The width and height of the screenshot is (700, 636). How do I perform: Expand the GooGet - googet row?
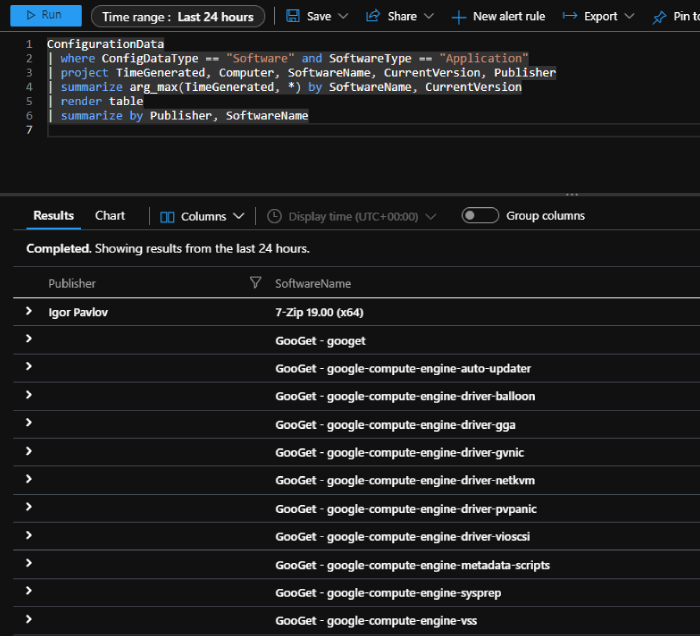(29, 339)
